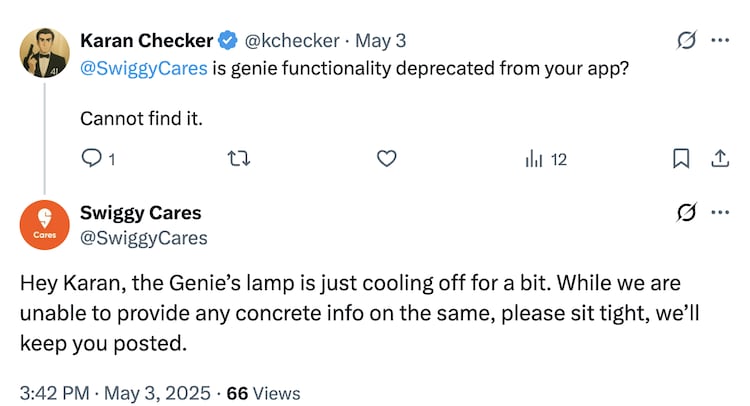Viewport: 750px width, 406px height.
Task: Open Karan Checker display name link
Action: click(x=146, y=41)
